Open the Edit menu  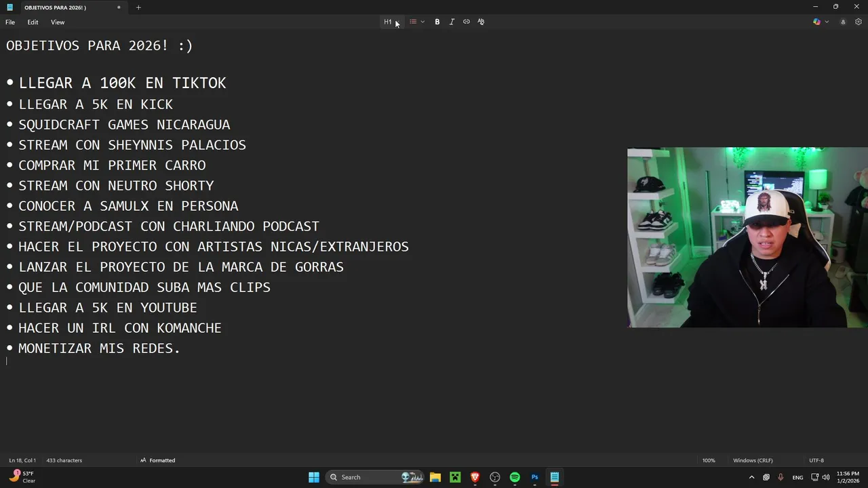(33, 22)
